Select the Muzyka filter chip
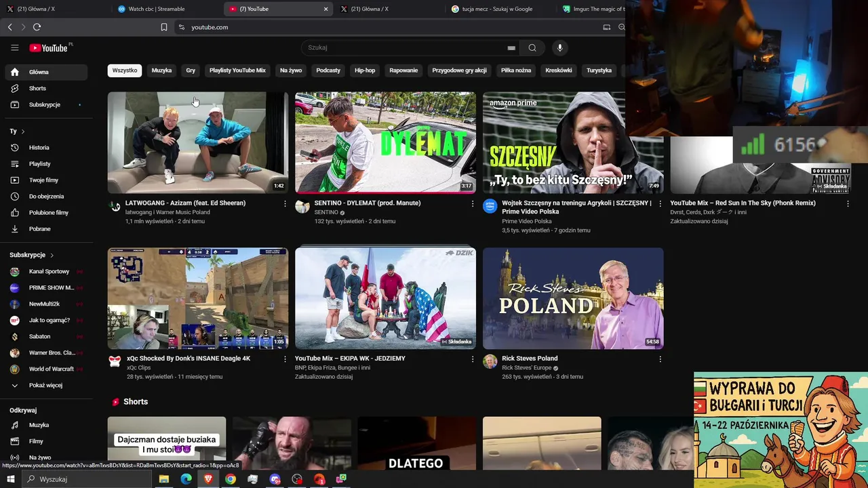This screenshot has height=488, width=868. 161,70
